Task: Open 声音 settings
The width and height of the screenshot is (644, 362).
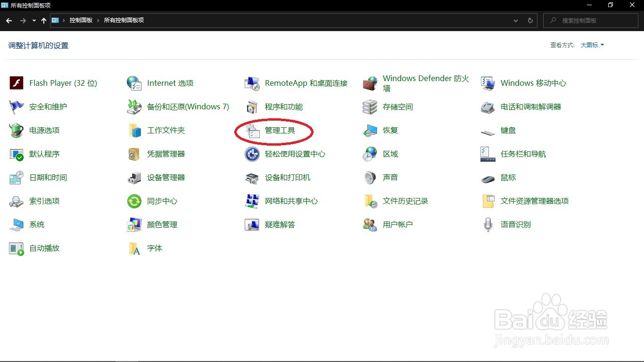Action: pyautogui.click(x=390, y=178)
